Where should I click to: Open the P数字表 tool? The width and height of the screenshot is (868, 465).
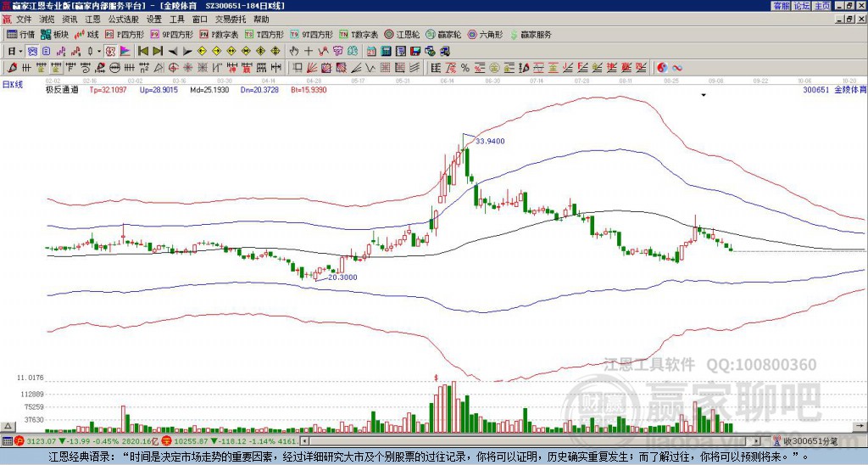point(219,34)
